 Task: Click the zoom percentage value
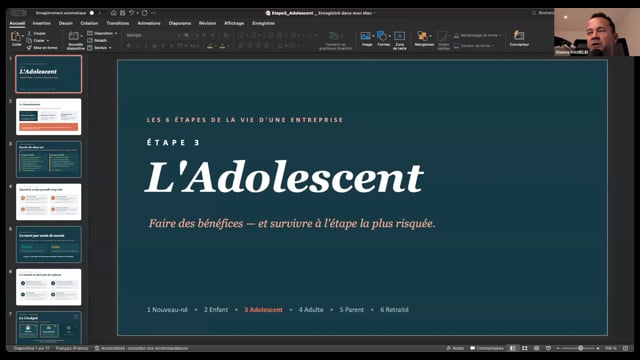[611, 348]
